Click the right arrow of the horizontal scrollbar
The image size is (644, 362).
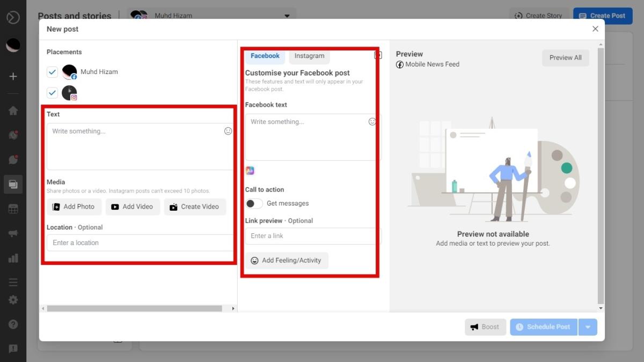coord(233,309)
